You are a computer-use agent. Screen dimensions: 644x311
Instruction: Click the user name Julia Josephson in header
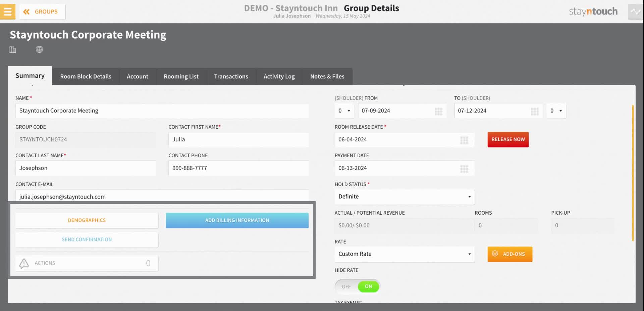(292, 16)
